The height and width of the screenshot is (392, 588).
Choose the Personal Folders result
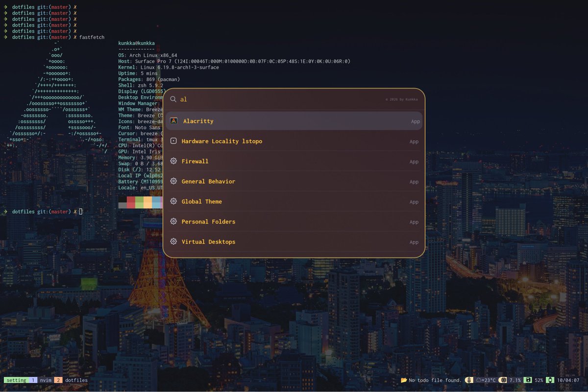[x=294, y=221]
